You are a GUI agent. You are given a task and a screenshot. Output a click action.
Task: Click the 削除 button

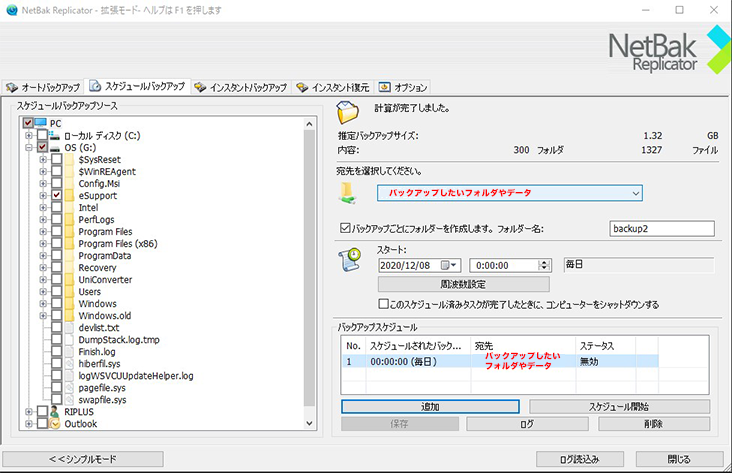coord(654,424)
